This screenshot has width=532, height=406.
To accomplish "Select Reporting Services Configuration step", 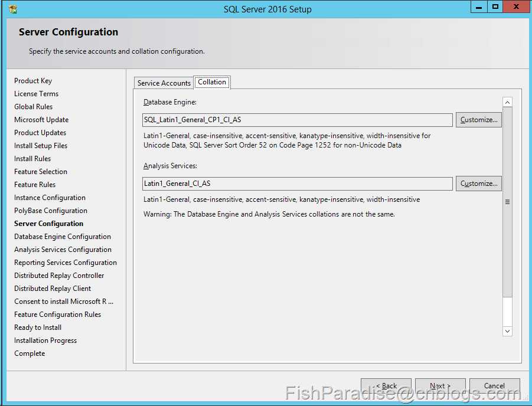I will [x=66, y=263].
